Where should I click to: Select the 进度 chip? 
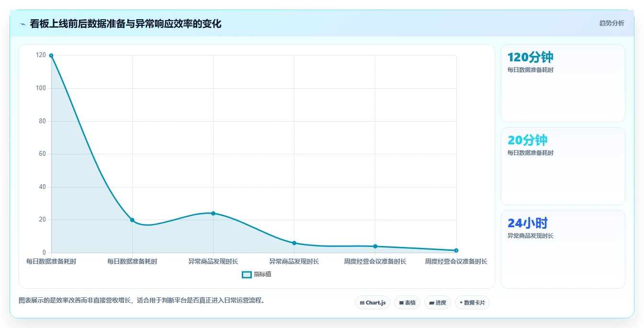coord(438,303)
